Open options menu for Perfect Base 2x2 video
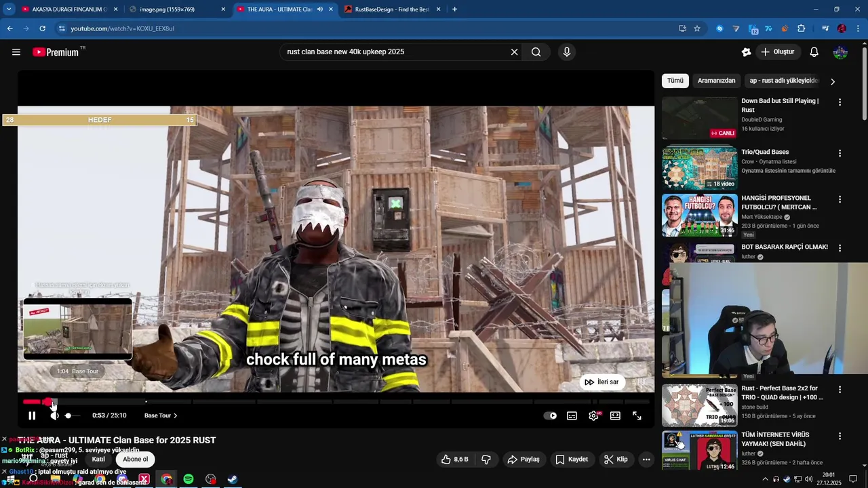868x488 pixels. pos(840,390)
